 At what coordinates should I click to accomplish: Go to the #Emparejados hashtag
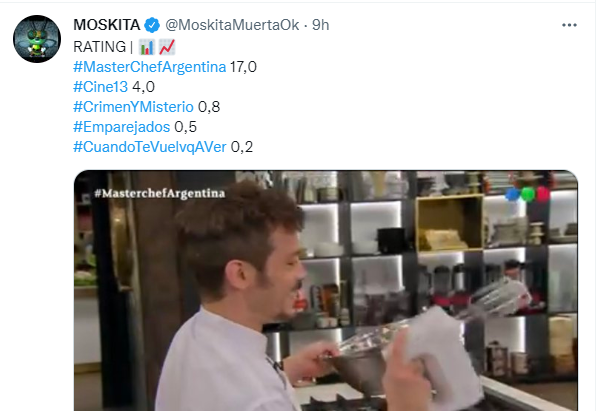coord(122,127)
